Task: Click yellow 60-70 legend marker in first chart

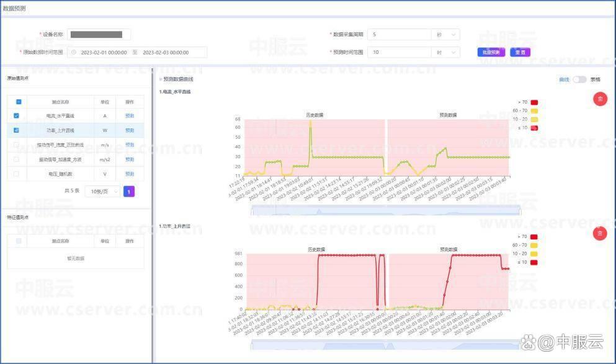Action: (534, 111)
